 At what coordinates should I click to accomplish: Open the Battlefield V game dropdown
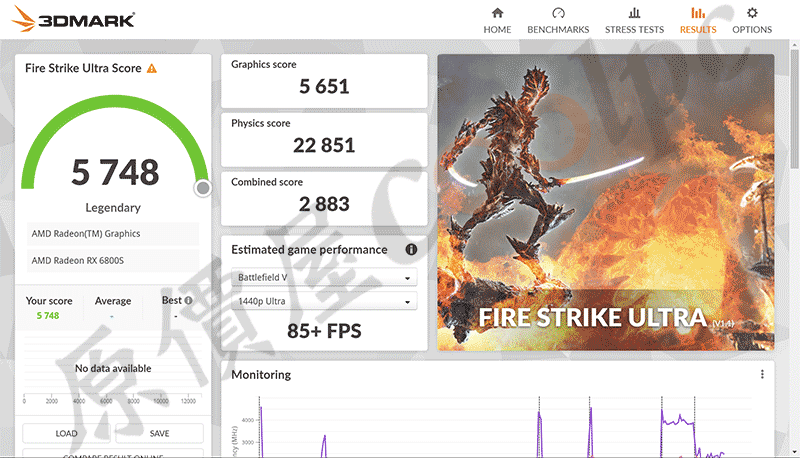[x=324, y=277]
